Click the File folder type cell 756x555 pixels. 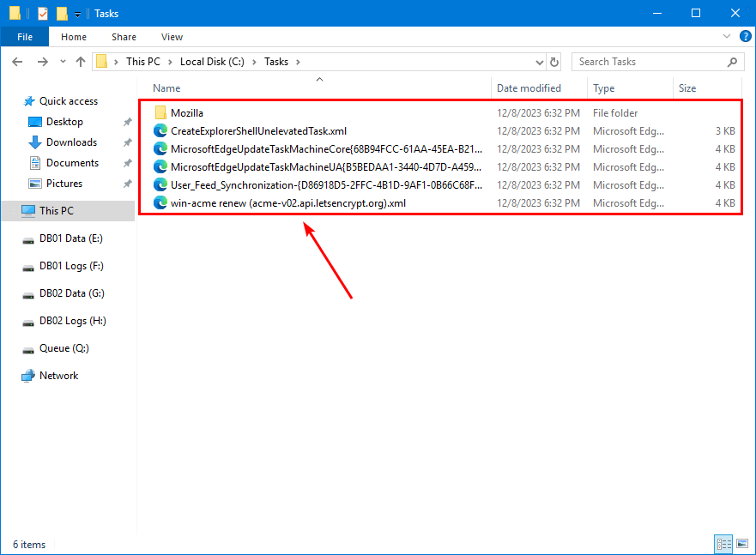[x=615, y=113]
